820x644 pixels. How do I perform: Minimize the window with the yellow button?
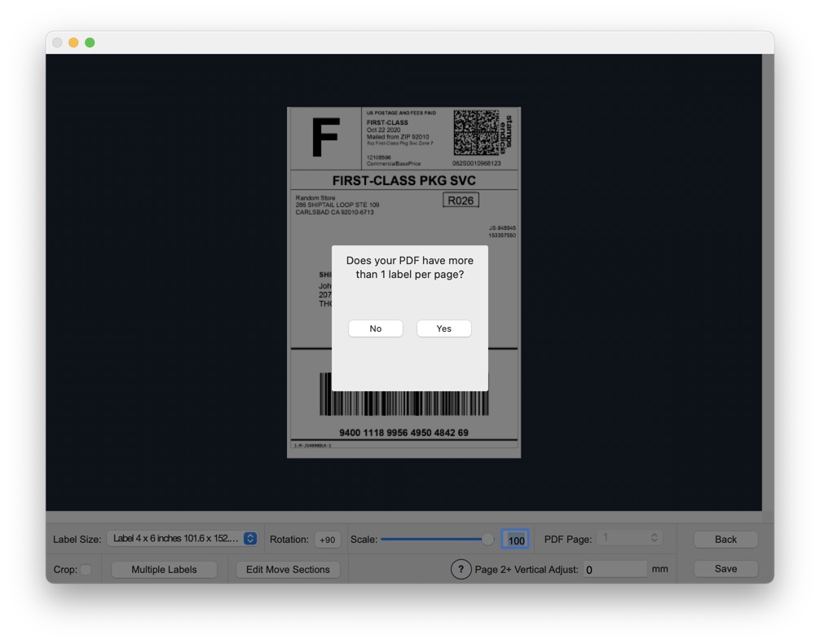[x=73, y=42]
